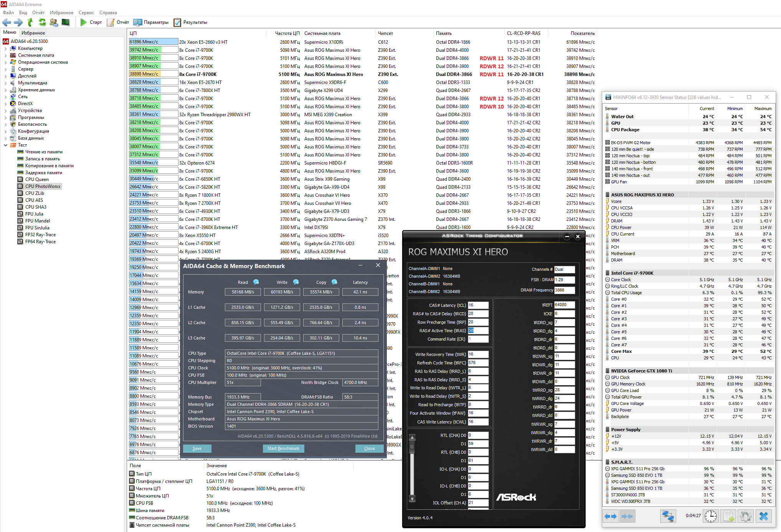Switch to the Избранное tab
The width and height of the screenshot is (781, 532).
click(x=33, y=33)
